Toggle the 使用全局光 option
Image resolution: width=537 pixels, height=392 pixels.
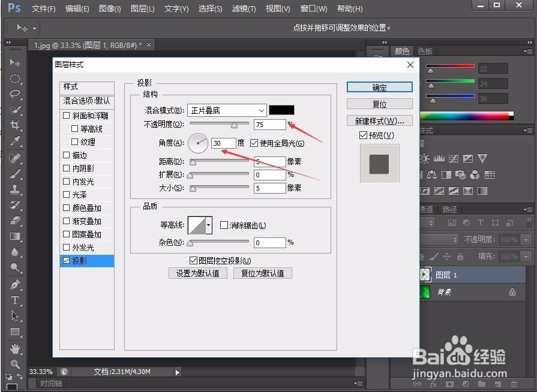click(254, 143)
